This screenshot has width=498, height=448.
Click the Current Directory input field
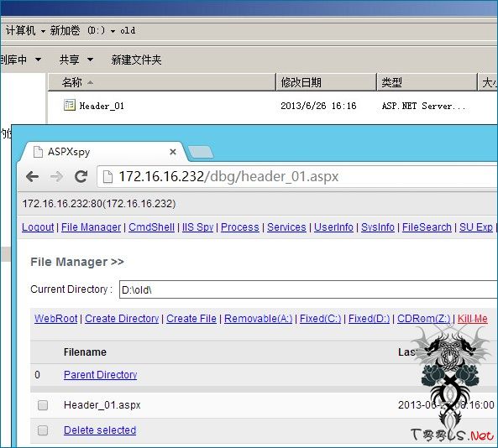308,289
